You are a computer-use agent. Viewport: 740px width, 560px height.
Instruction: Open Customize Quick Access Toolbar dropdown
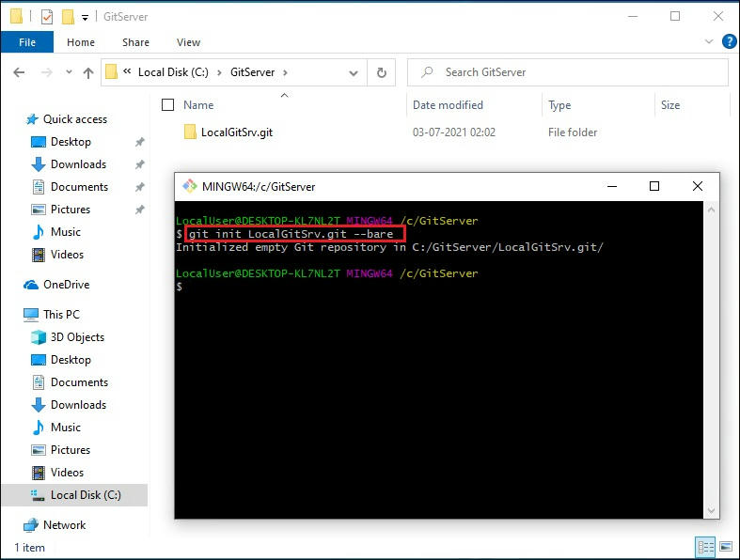tap(85, 18)
